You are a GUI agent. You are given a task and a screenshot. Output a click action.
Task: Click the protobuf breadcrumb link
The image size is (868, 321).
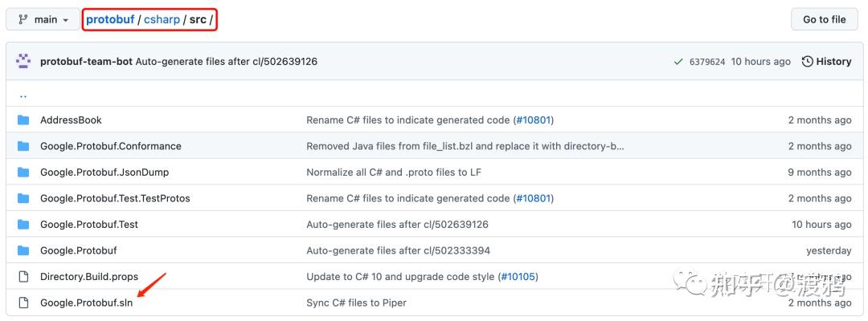(x=110, y=19)
